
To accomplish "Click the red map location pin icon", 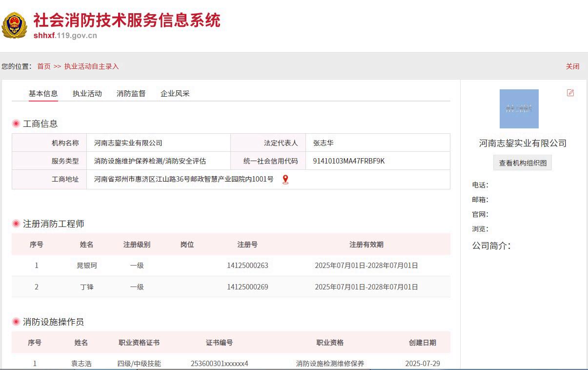I will point(285,180).
